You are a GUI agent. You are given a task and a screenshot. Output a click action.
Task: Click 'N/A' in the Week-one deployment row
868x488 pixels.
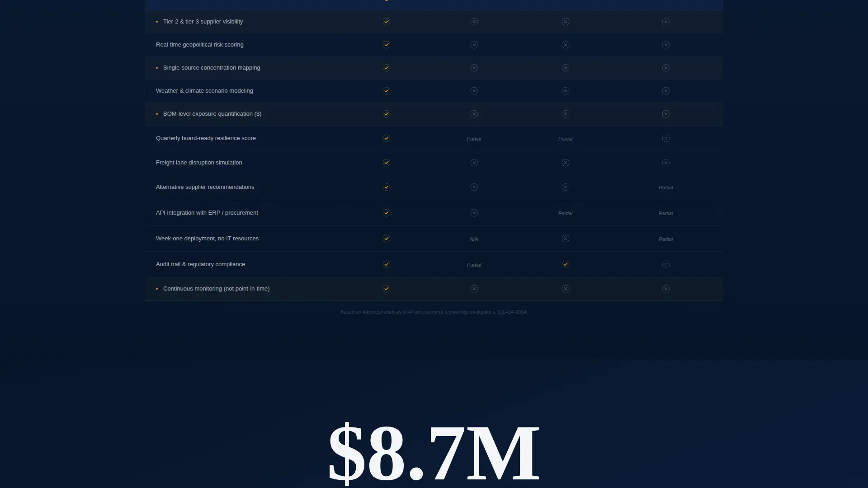(474, 239)
